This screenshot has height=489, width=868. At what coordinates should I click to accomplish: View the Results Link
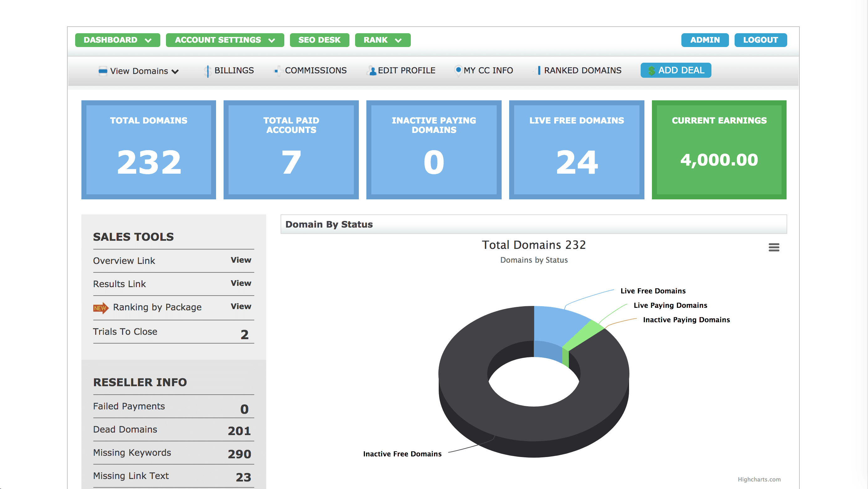click(x=240, y=283)
